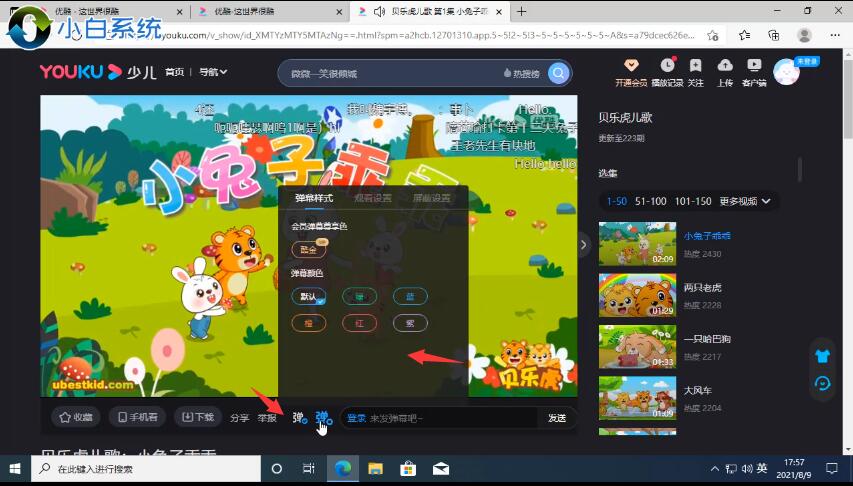
Task: Toggle the danmaku on/off 弹 icon
Action: click(x=300, y=418)
